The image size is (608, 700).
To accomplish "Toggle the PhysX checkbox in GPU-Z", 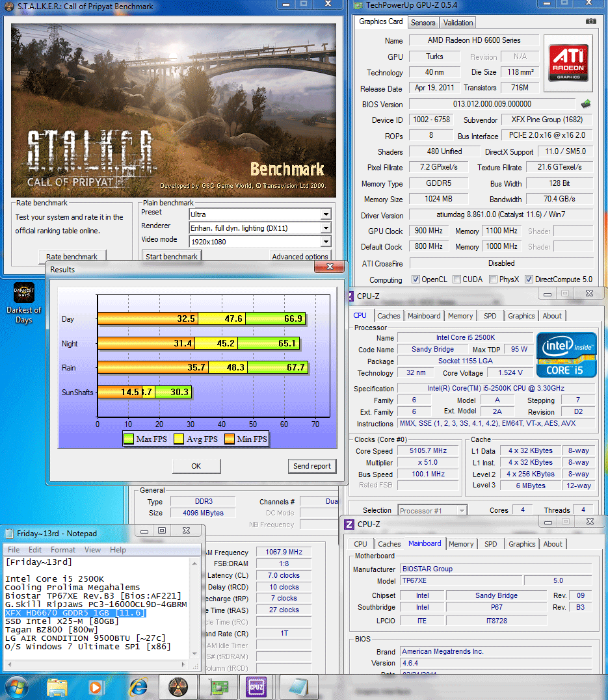I will pyautogui.click(x=493, y=279).
